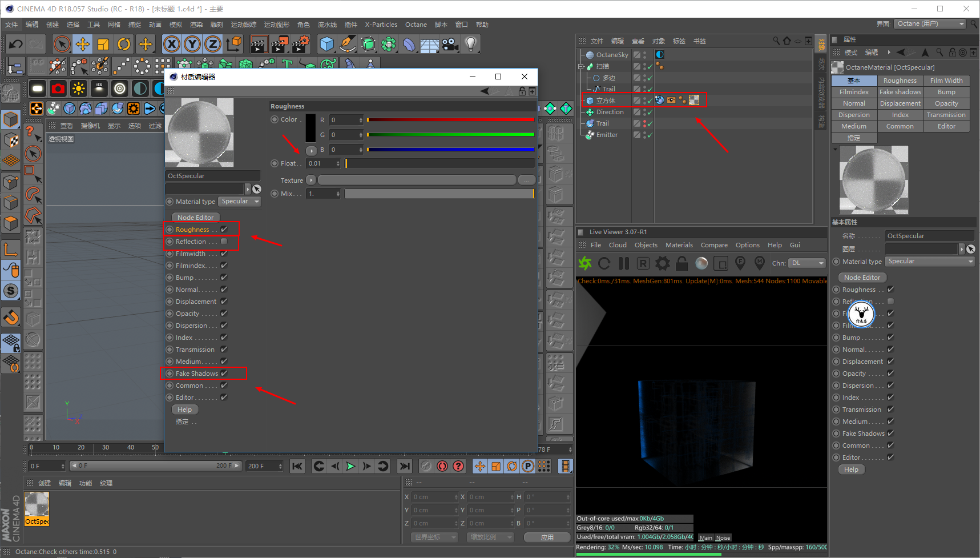The width and height of the screenshot is (980, 558).
Task: Pause rendering in Live Viewer
Action: coord(624,263)
